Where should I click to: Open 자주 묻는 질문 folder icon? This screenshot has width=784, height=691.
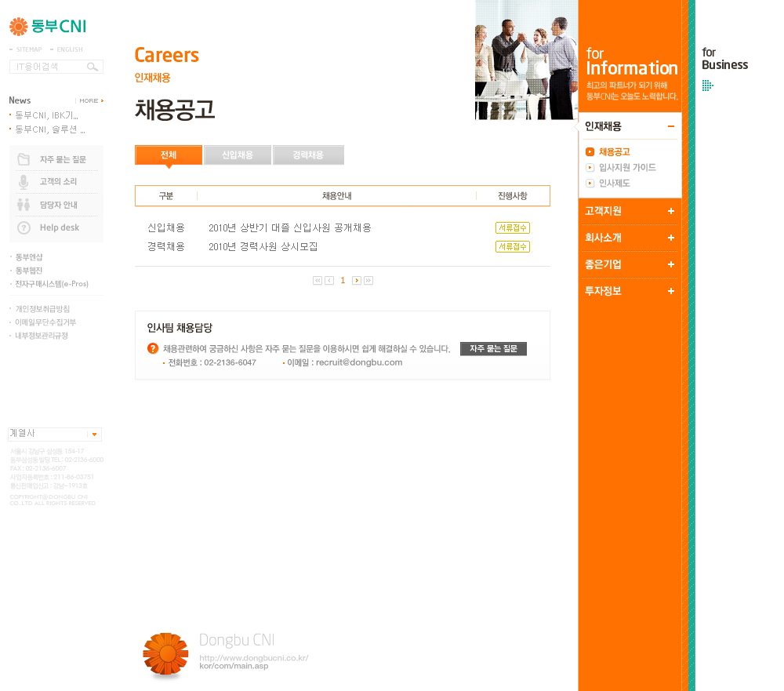point(24,159)
